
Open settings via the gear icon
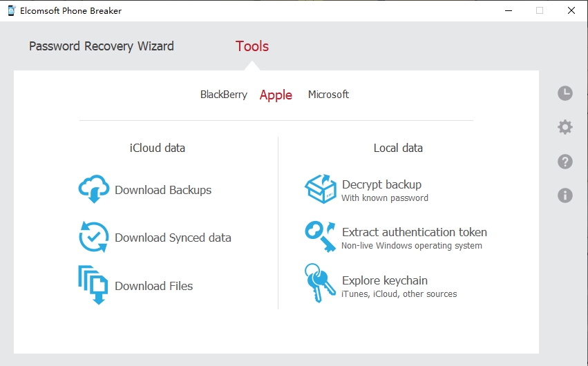point(565,127)
